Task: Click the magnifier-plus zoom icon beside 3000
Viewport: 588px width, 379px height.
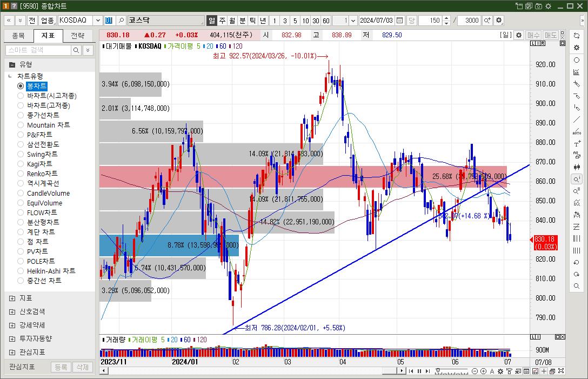Action: click(487, 20)
